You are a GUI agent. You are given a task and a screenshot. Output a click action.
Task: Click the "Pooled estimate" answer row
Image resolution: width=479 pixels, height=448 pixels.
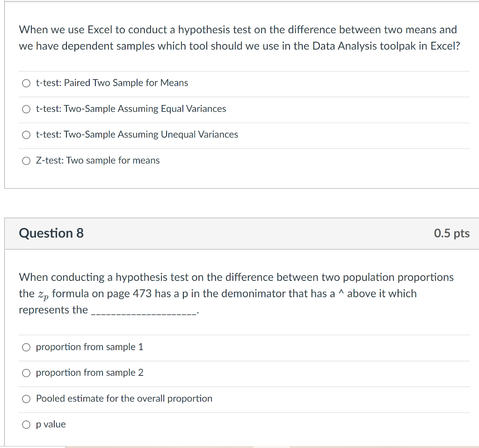pyautogui.click(x=124, y=398)
